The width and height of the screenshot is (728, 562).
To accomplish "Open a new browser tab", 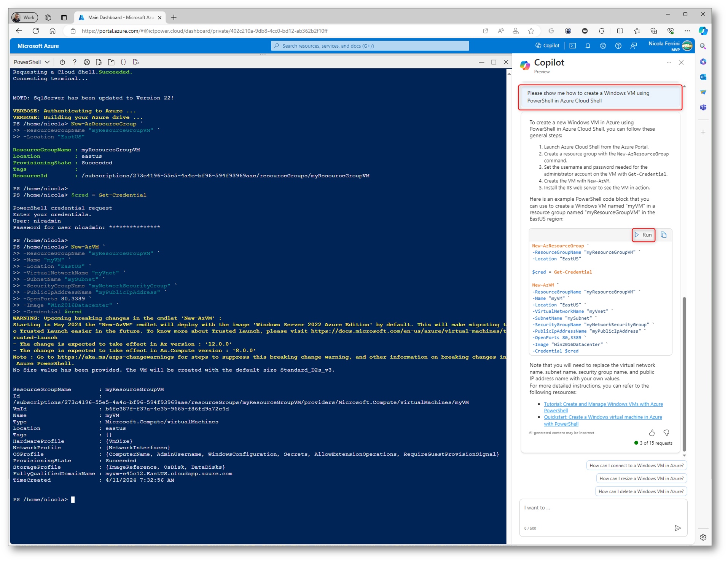I will coord(174,17).
